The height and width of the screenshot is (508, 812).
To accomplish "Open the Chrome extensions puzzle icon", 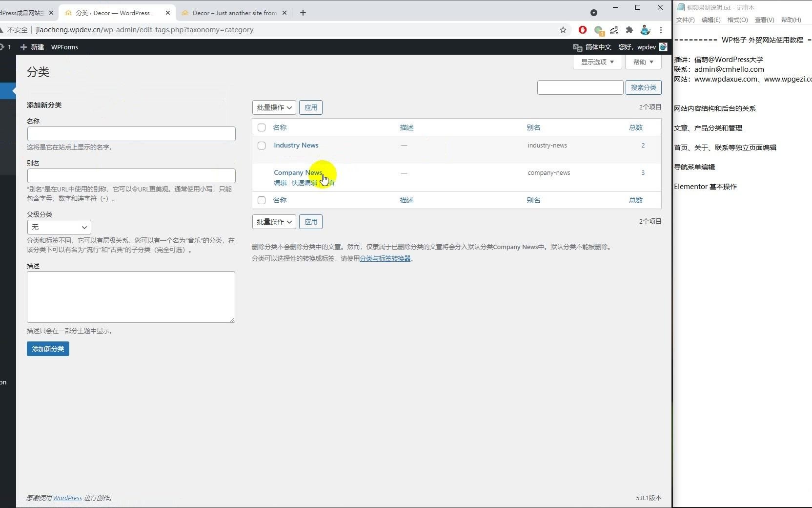I will coord(629,30).
